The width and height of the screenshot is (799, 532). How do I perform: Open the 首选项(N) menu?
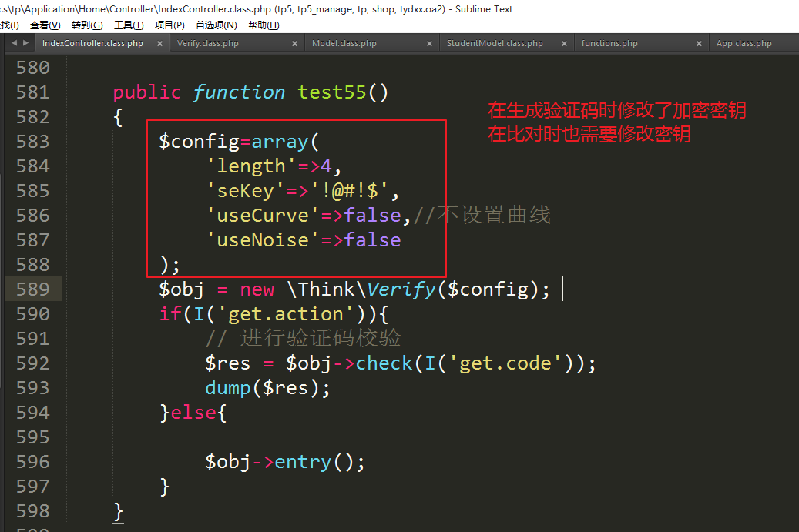coord(217,25)
